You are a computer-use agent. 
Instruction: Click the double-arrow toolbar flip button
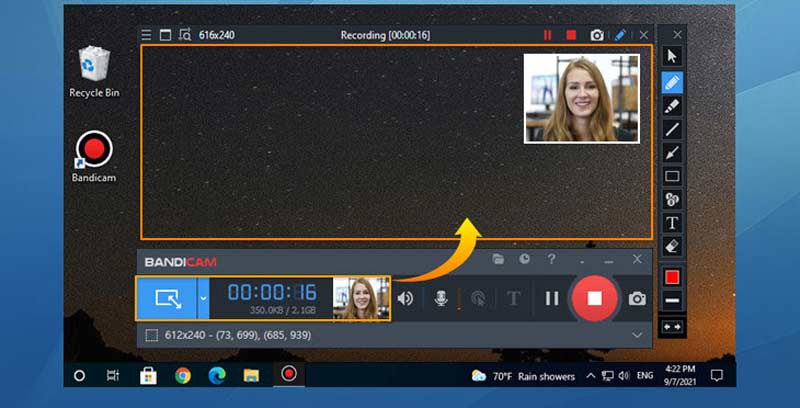click(x=672, y=326)
